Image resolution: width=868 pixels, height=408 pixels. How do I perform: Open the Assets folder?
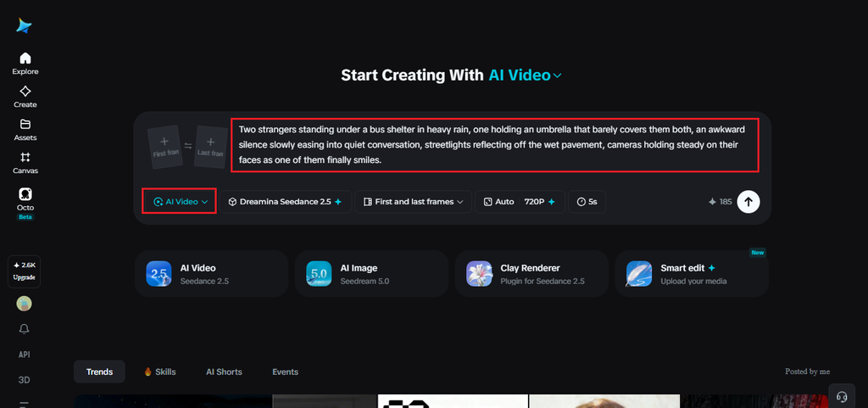point(25,130)
